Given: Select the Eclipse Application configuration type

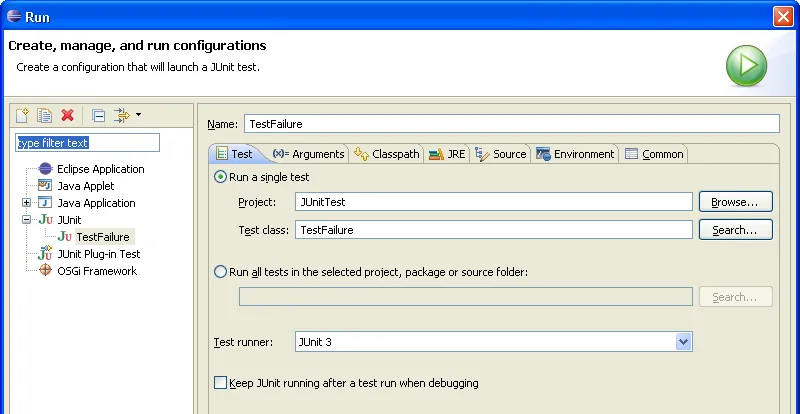Looking at the screenshot, I should pyautogui.click(x=101, y=169).
